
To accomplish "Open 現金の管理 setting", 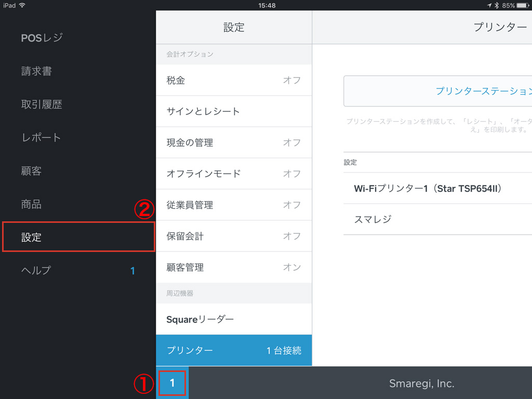I will tap(234, 142).
